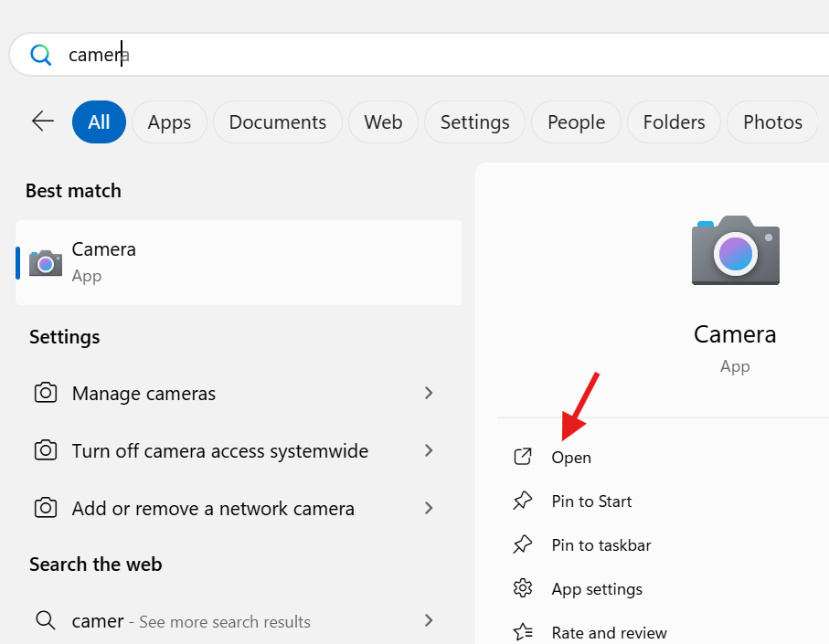Image resolution: width=829 pixels, height=644 pixels.
Task: Click magnifier icon beside camer web search
Action: click(x=45, y=620)
